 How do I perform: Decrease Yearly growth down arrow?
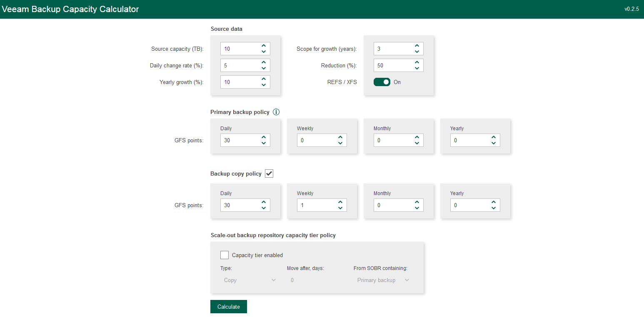coord(264,85)
